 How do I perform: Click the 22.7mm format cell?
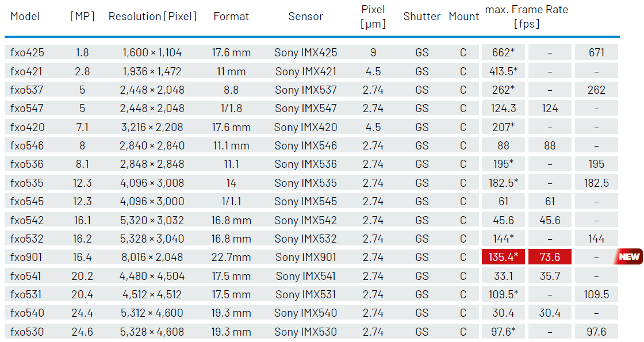pyautogui.click(x=231, y=257)
